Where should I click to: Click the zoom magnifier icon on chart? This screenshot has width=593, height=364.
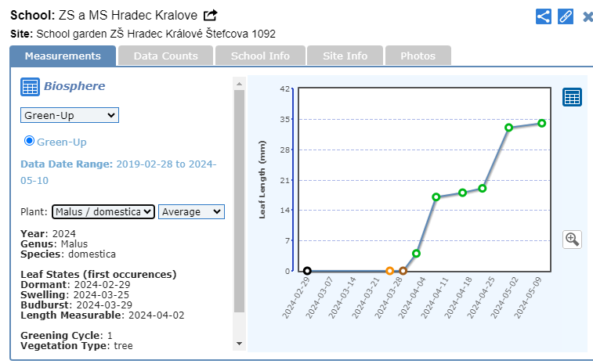pyautogui.click(x=572, y=240)
